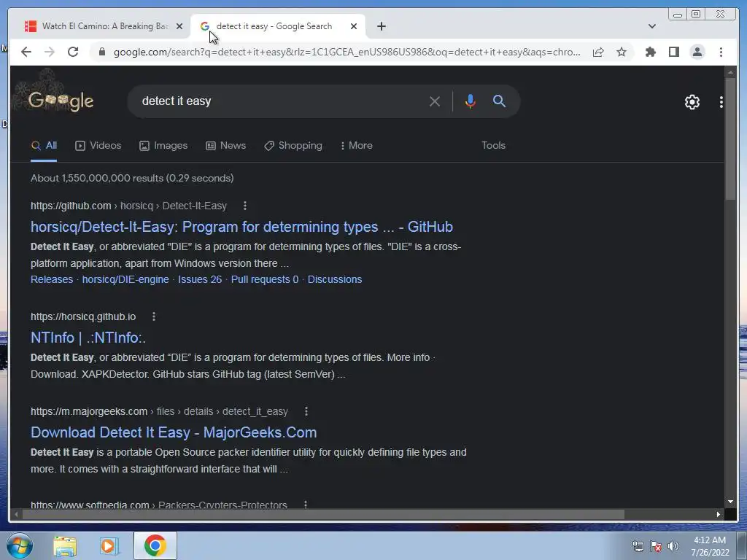Click the taskbar clock showing 4:12 AM
The height and width of the screenshot is (560, 747).
point(710,546)
